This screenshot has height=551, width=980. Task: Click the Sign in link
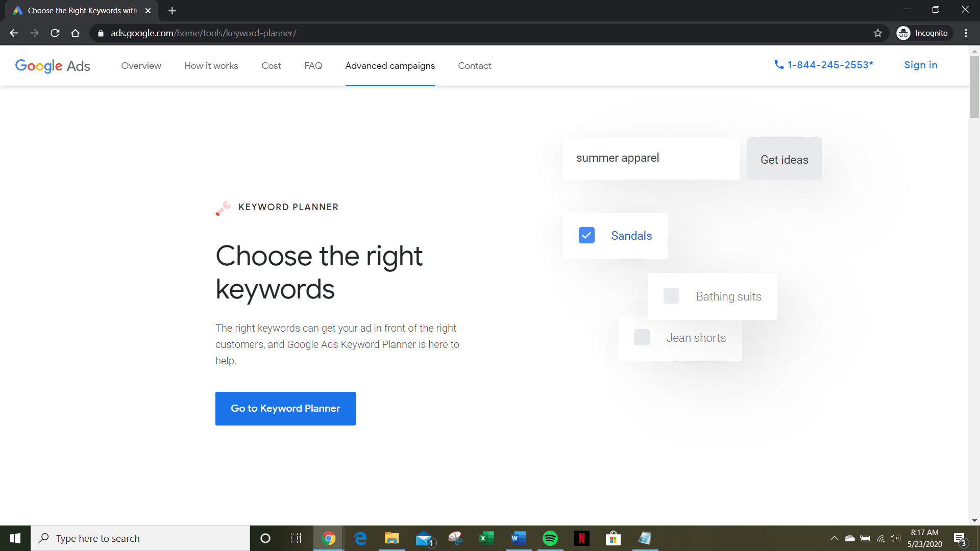(920, 65)
